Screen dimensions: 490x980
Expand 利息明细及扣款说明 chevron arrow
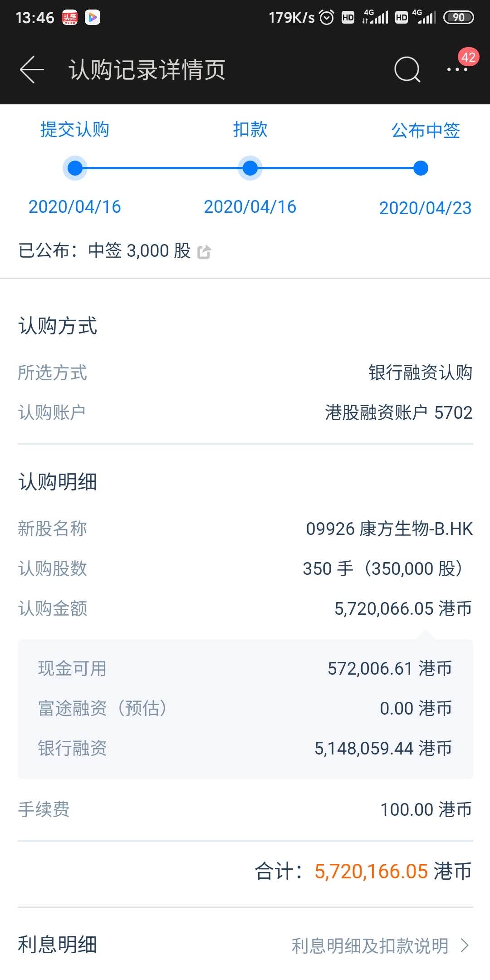tap(465, 946)
